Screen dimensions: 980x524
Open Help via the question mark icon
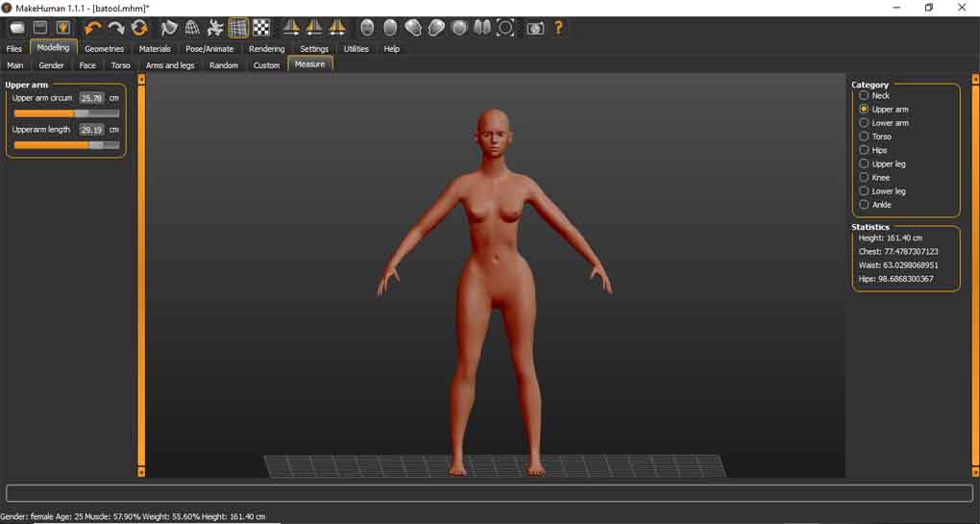click(x=558, y=28)
